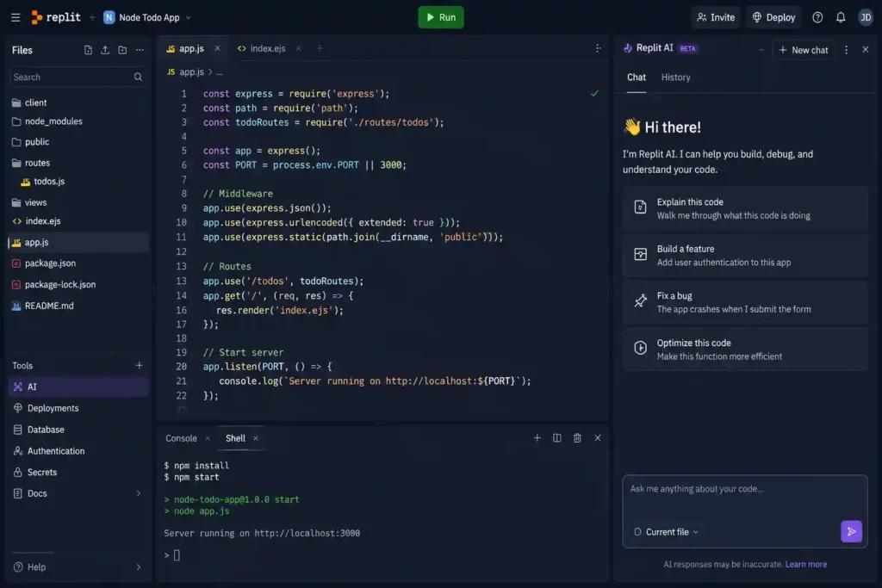Open README.md file
This screenshot has width=882, height=588.
pyautogui.click(x=78, y=306)
